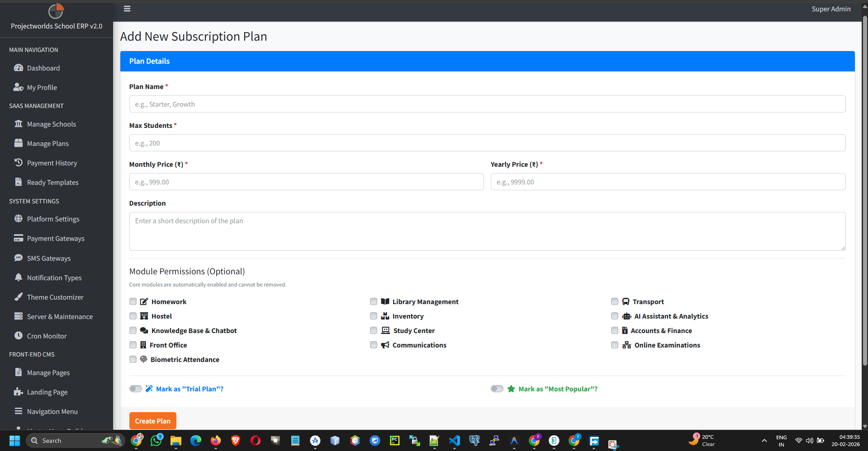Expand hidden icons in the system tray
The width and height of the screenshot is (868, 451).
pyautogui.click(x=764, y=441)
